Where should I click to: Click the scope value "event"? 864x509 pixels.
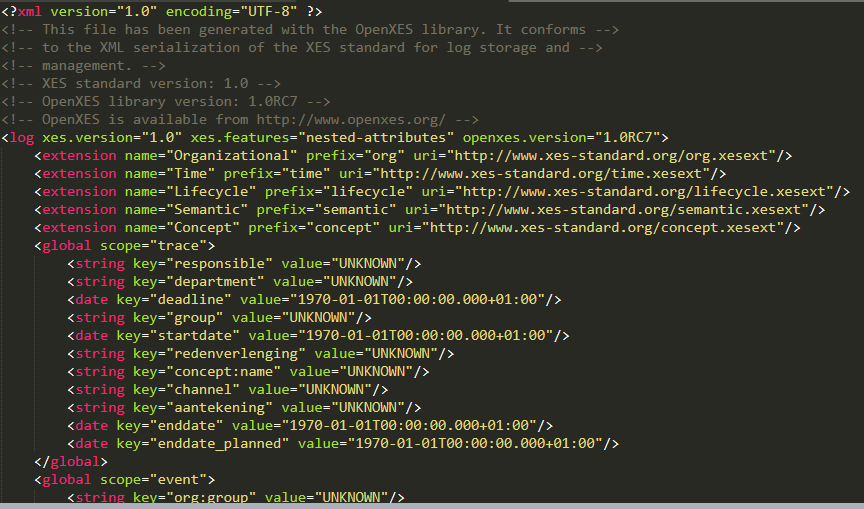[178, 479]
